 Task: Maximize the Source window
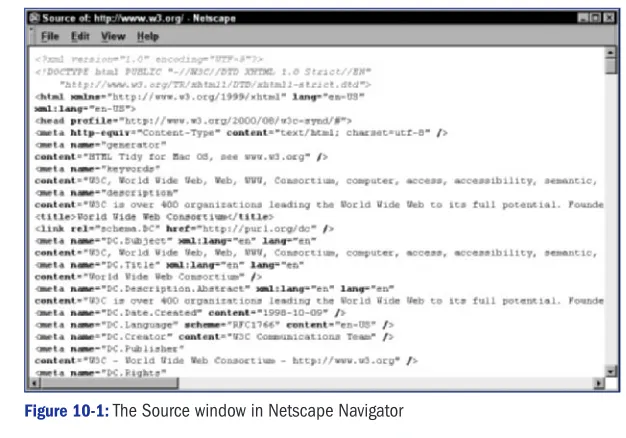click(x=595, y=18)
